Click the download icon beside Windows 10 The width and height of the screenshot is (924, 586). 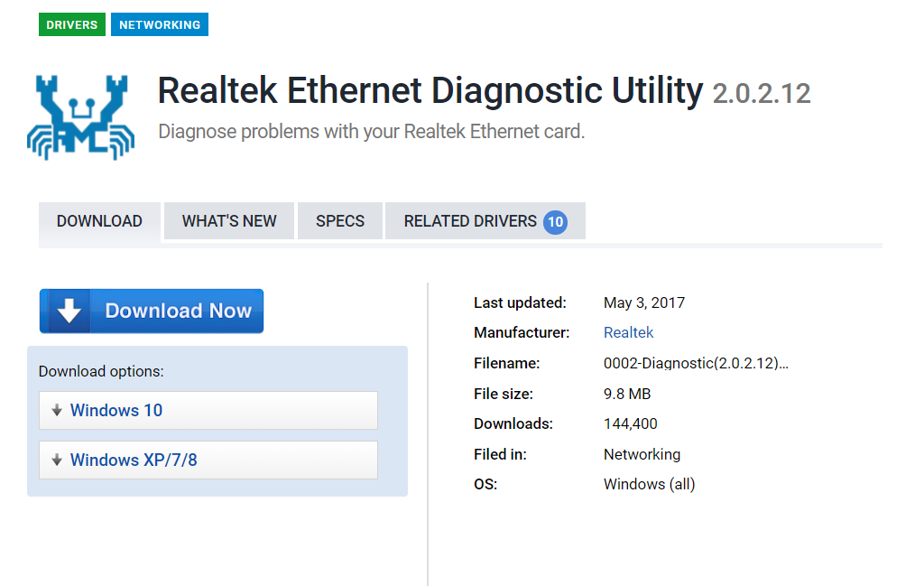click(x=56, y=410)
